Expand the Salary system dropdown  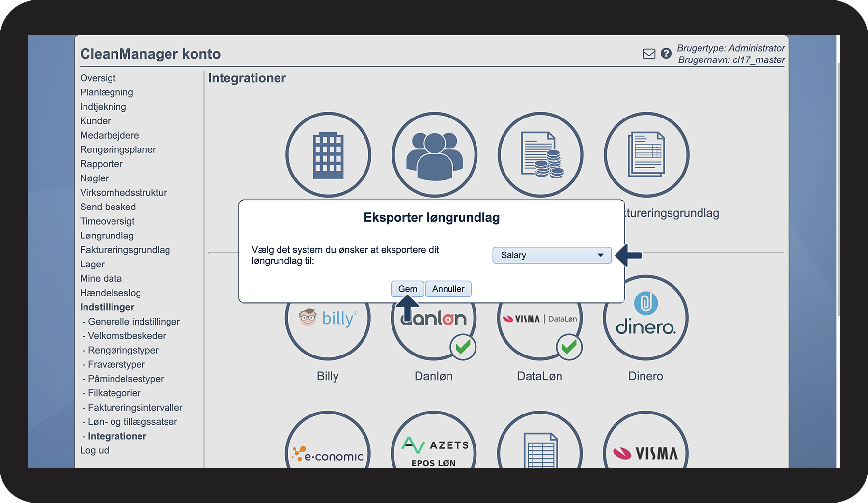(x=552, y=255)
